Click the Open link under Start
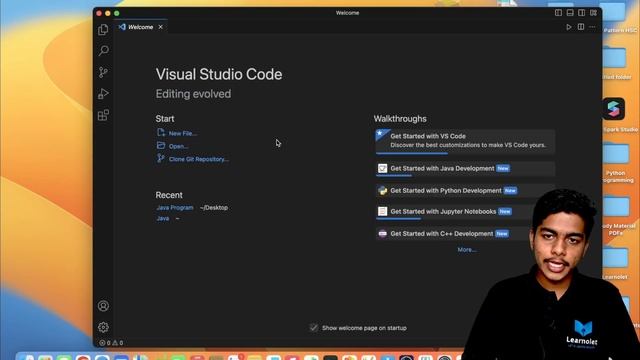The image size is (640, 360). (x=178, y=146)
